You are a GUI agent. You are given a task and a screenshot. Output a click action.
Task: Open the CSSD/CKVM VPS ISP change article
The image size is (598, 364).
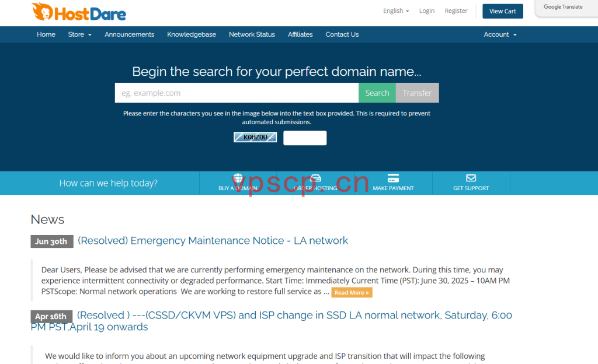click(271, 321)
